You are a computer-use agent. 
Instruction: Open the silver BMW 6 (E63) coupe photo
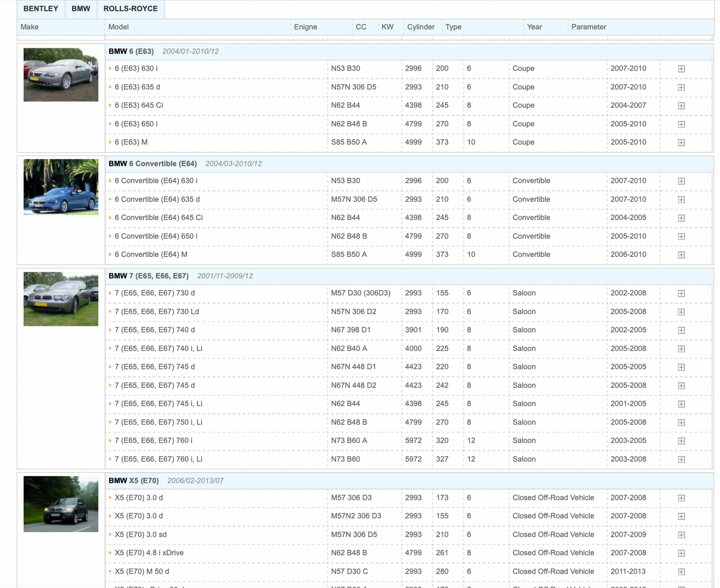(x=61, y=75)
